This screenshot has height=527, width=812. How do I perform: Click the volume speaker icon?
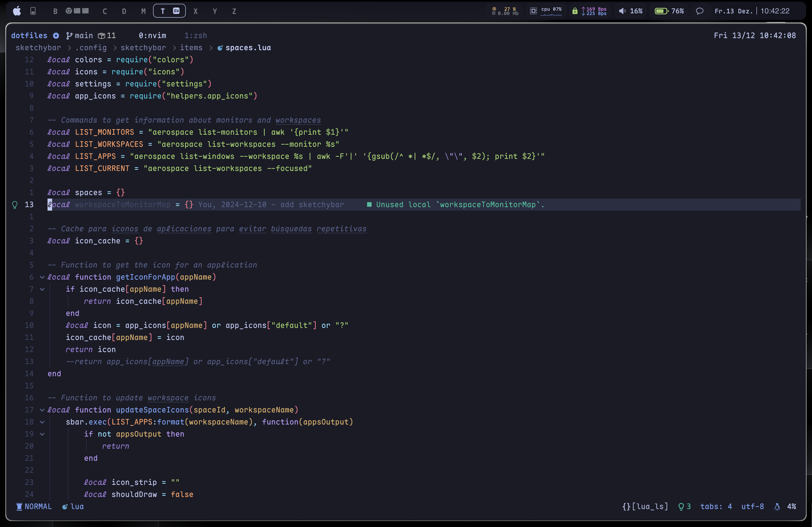(622, 11)
